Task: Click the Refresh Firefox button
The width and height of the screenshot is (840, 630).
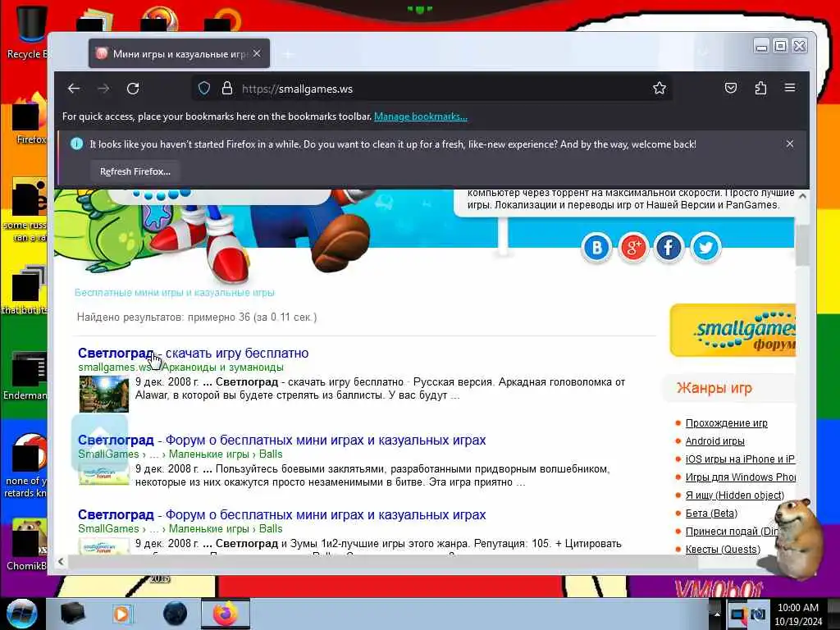Action: click(135, 171)
